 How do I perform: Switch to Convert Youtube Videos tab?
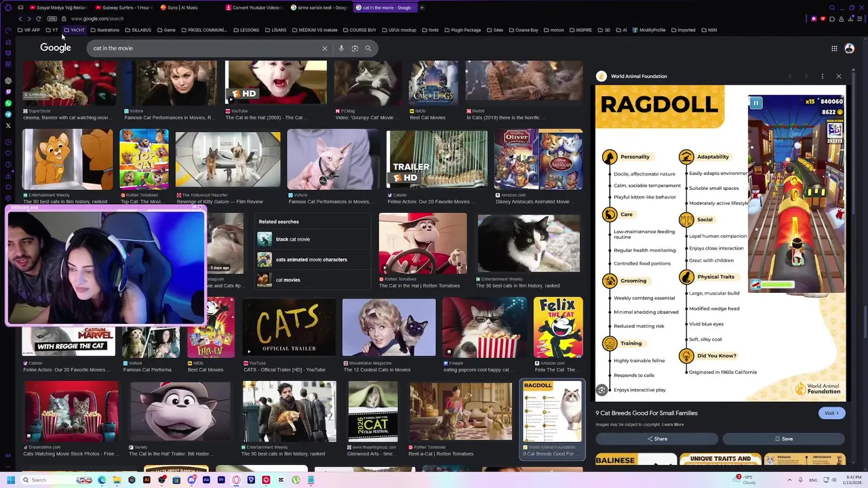254,7
